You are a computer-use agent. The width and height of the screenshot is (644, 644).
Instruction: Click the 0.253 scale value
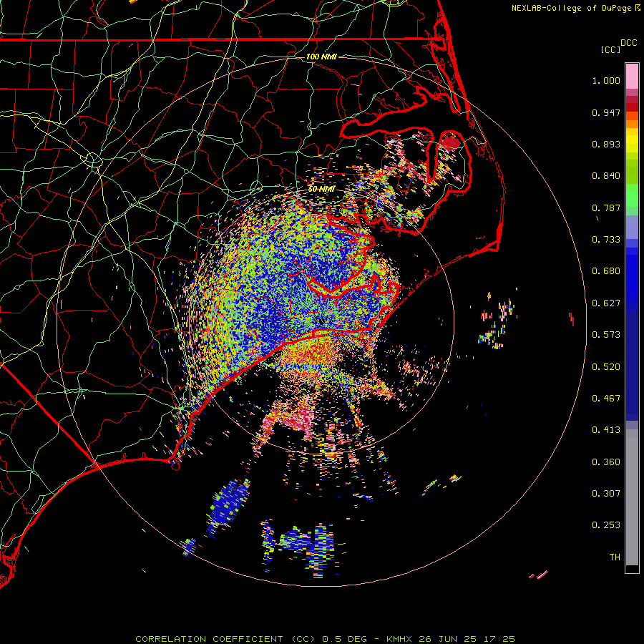[606, 525]
